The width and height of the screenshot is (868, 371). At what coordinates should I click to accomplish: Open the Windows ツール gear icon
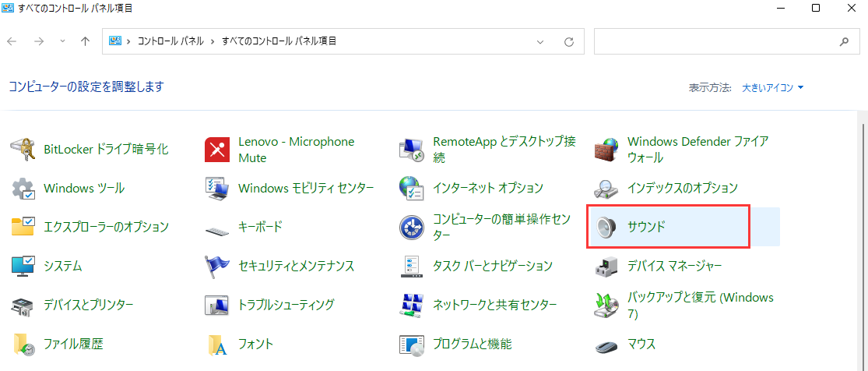coord(23,188)
